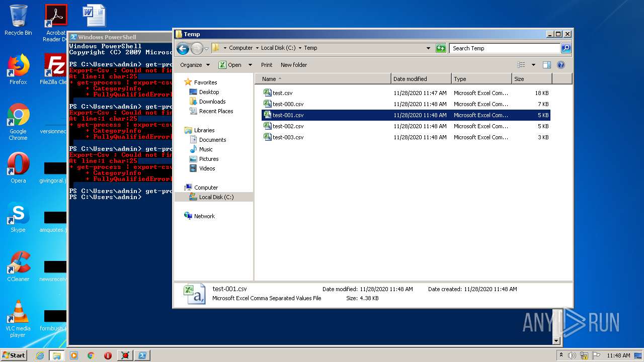Click Opera desktop icon
644x362 pixels.
click(x=18, y=168)
